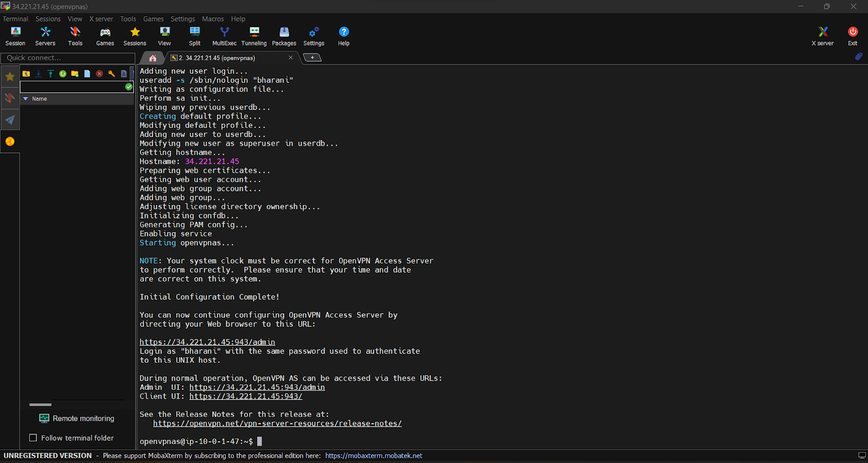
Task: Click the Tools toolbar icon
Action: (75, 36)
